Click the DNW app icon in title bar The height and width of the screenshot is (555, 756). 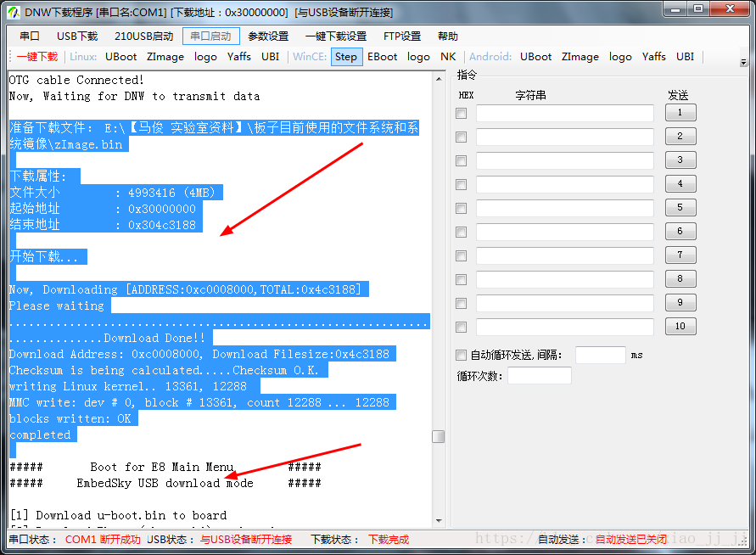14,13
